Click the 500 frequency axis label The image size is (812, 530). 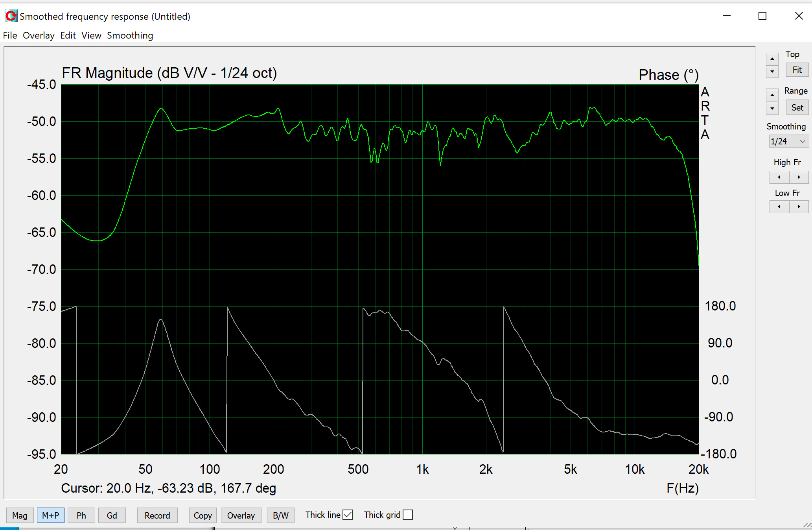[358, 469]
